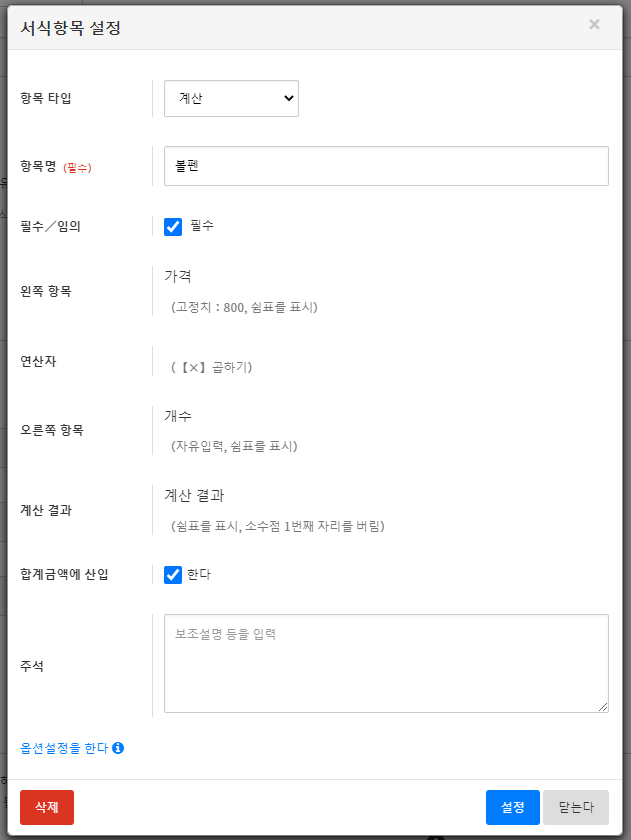Uncheck the 필수 checkbox
The width and height of the screenshot is (631, 840).
pyautogui.click(x=174, y=226)
